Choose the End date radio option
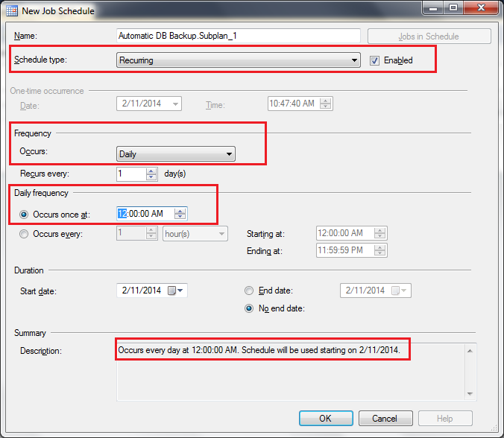Screen dimensions: 504x438 249,291
